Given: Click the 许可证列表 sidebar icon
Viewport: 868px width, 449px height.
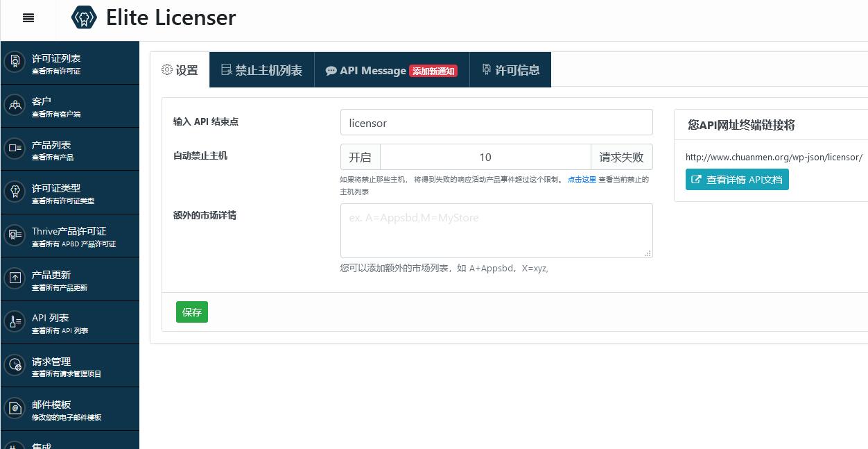Looking at the screenshot, I should pos(15,62).
